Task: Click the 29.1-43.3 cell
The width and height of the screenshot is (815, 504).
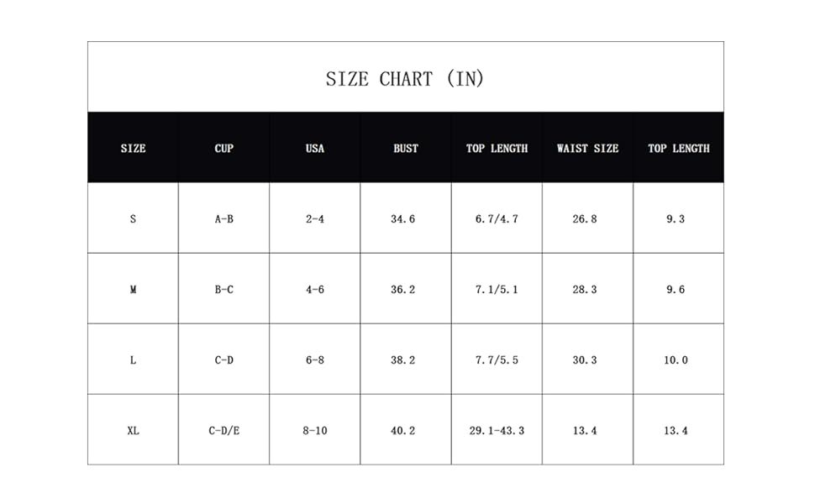Action: coord(497,431)
